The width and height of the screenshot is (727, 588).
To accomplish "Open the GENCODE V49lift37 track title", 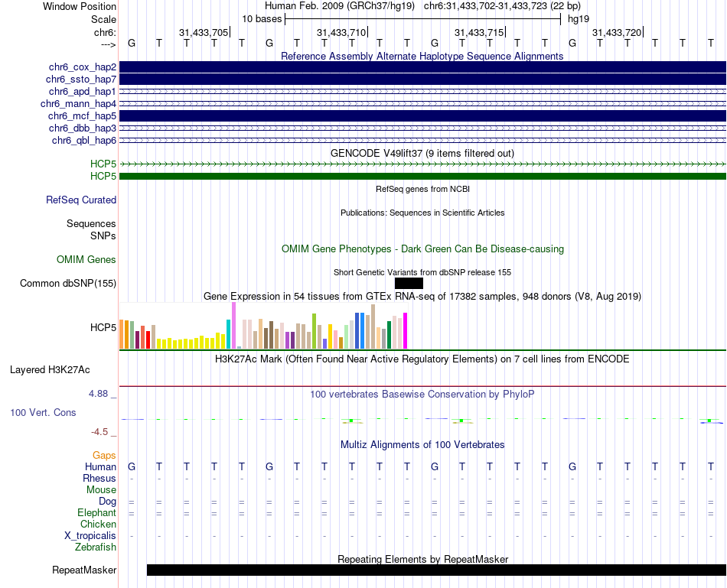I will click(422, 154).
